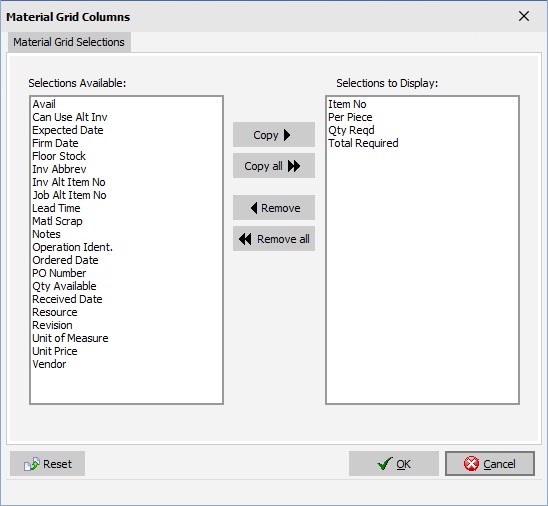Click the green checkmark OK button
The image size is (548, 506).
coord(394,464)
